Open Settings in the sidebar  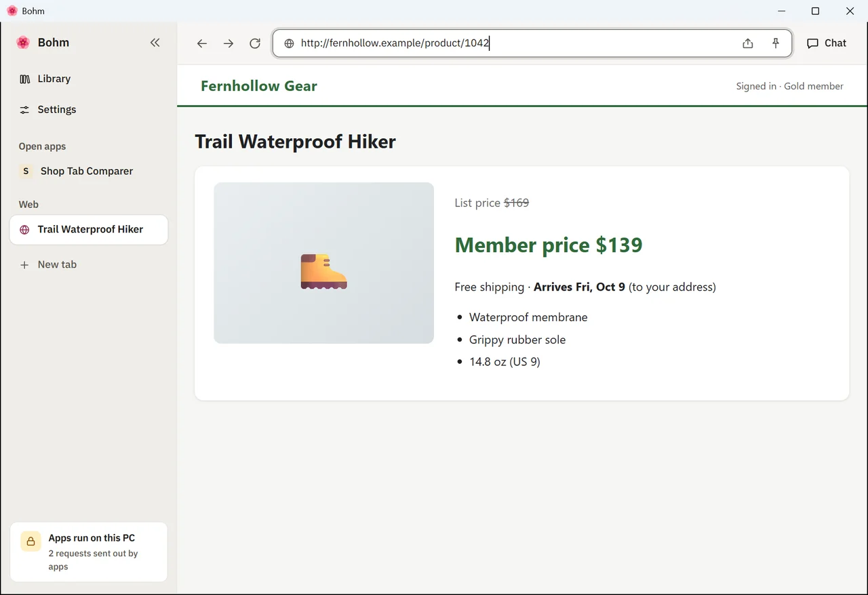89,109
